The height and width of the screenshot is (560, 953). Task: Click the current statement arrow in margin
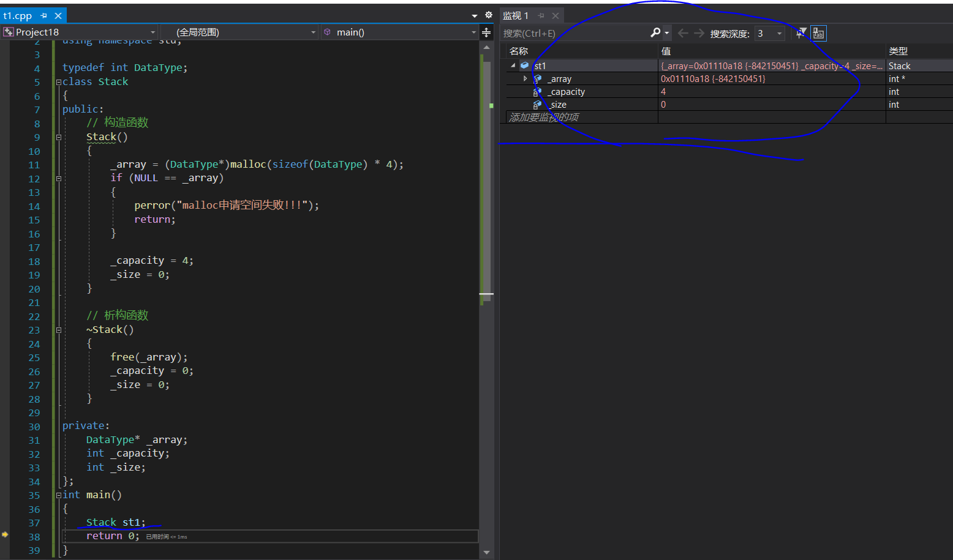(x=5, y=535)
